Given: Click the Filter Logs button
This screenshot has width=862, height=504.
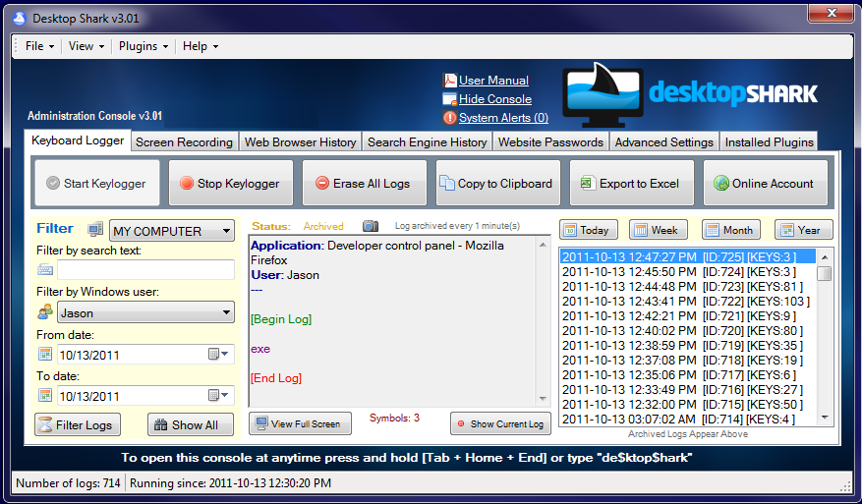Looking at the screenshot, I should pyautogui.click(x=78, y=424).
